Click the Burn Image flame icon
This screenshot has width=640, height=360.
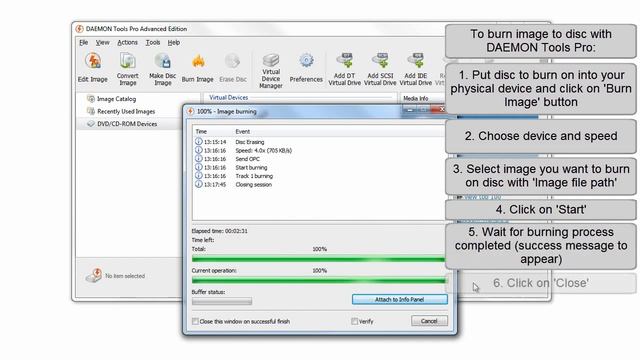click(x=198, y=62)
